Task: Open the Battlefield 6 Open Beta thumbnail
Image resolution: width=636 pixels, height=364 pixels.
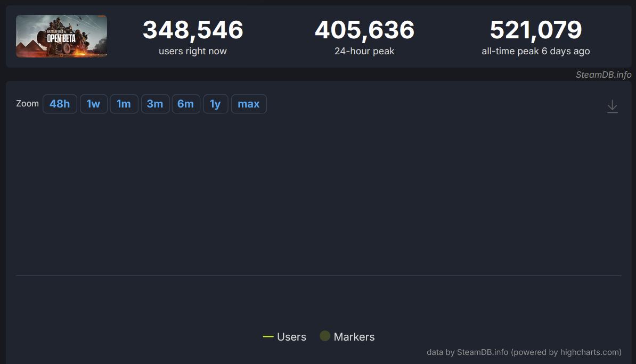Action: coord(62,36)
